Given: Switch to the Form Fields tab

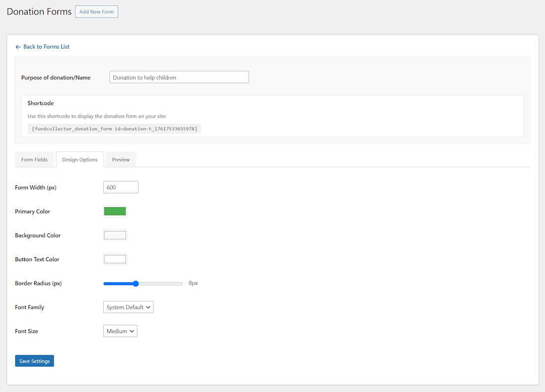Looking at the screenshot, I should 34,159.
